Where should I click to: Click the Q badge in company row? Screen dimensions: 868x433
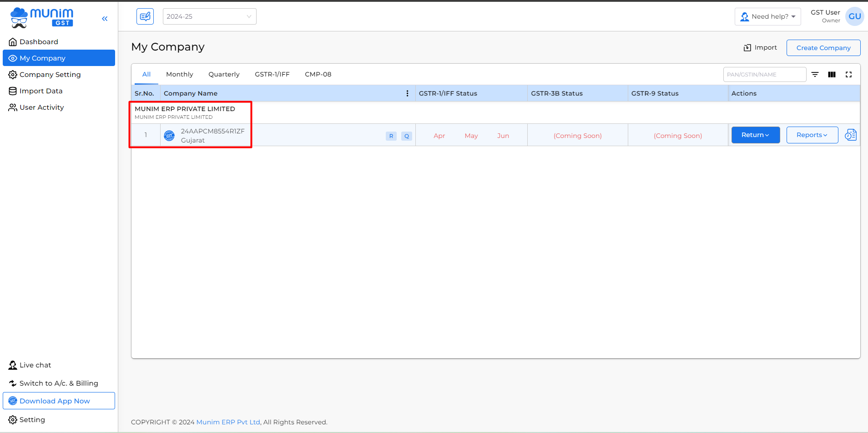(x=407, y=136)
